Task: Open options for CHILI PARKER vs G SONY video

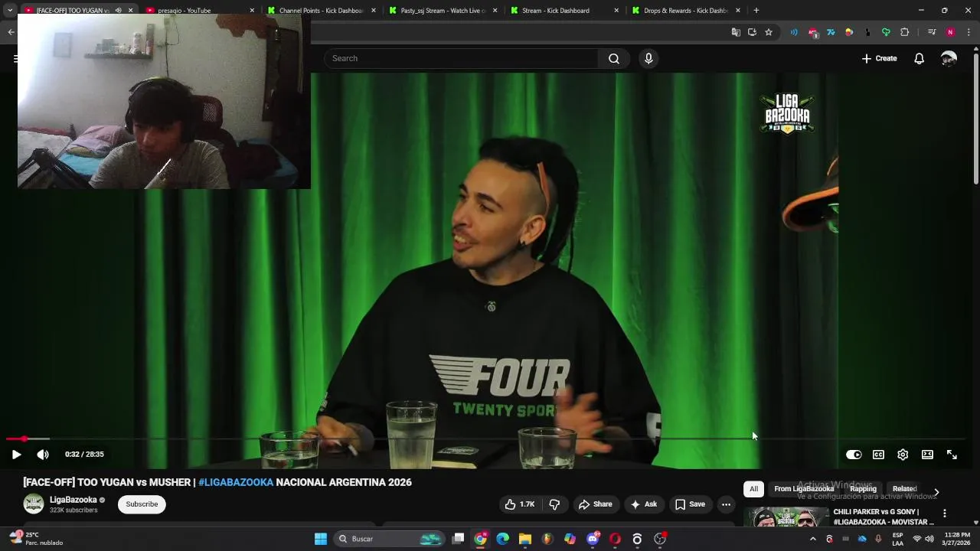Action: 944,514
